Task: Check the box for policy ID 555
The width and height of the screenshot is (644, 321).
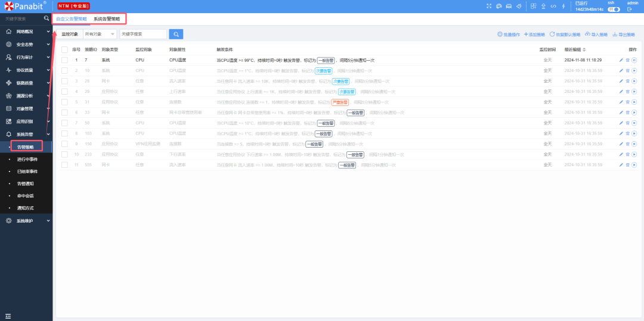Action: coord(64,165)
